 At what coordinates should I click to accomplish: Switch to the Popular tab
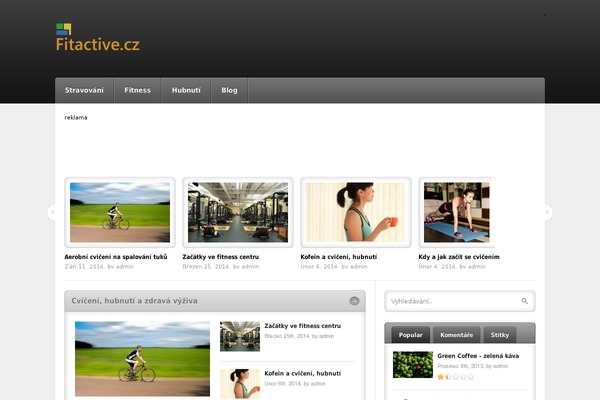(411, 335)
